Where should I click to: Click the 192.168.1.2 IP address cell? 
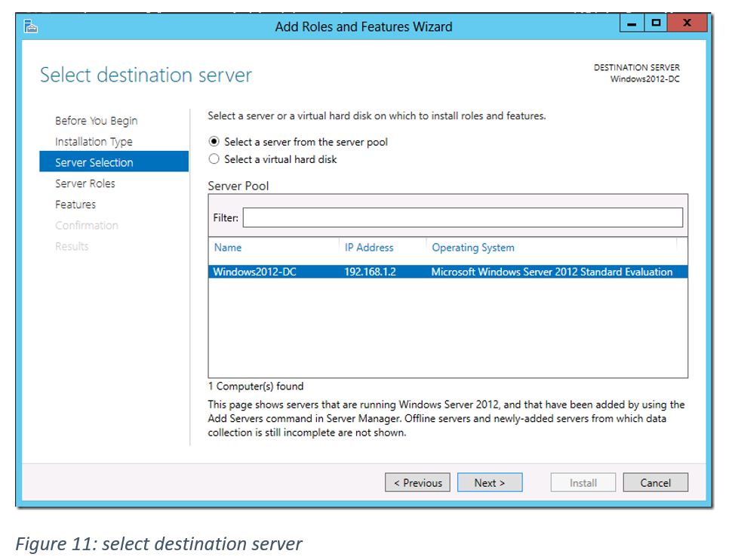[369, 272]
